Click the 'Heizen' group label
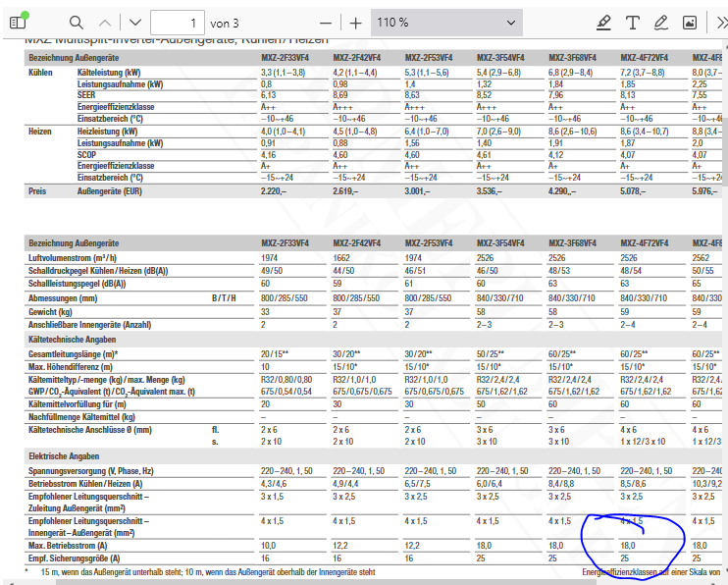The image size is (728, 585). click(x=40, y=132)
